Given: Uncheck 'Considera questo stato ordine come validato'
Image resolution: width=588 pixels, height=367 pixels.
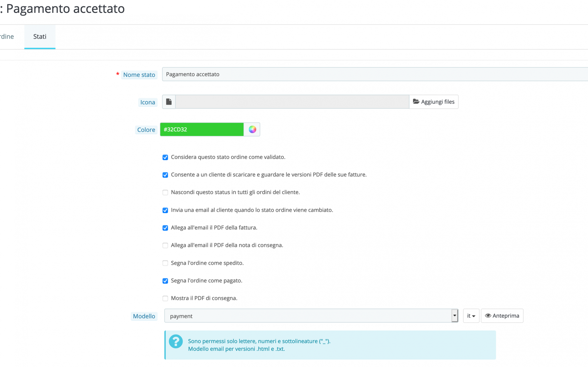Looking at the screenshot, I should tap(165, 157).
